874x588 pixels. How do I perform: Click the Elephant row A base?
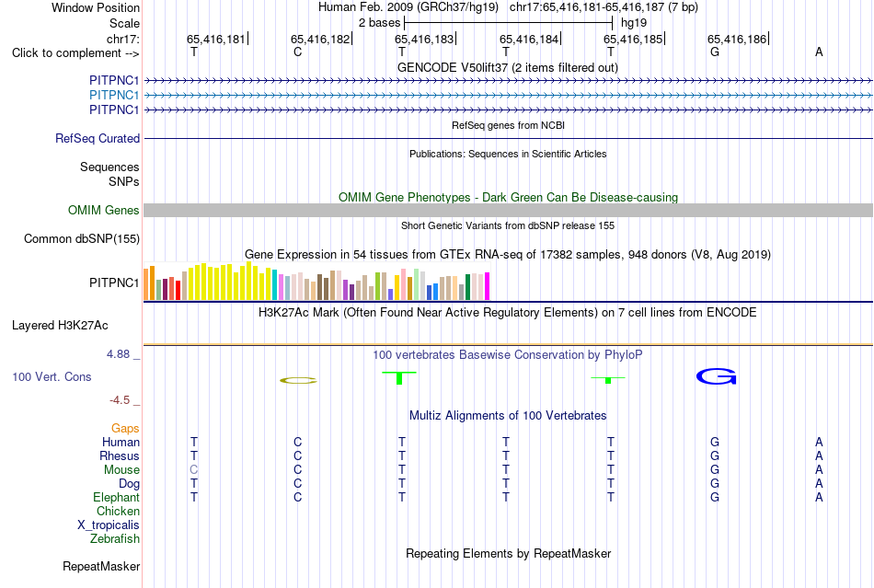[x=819, y=497]
